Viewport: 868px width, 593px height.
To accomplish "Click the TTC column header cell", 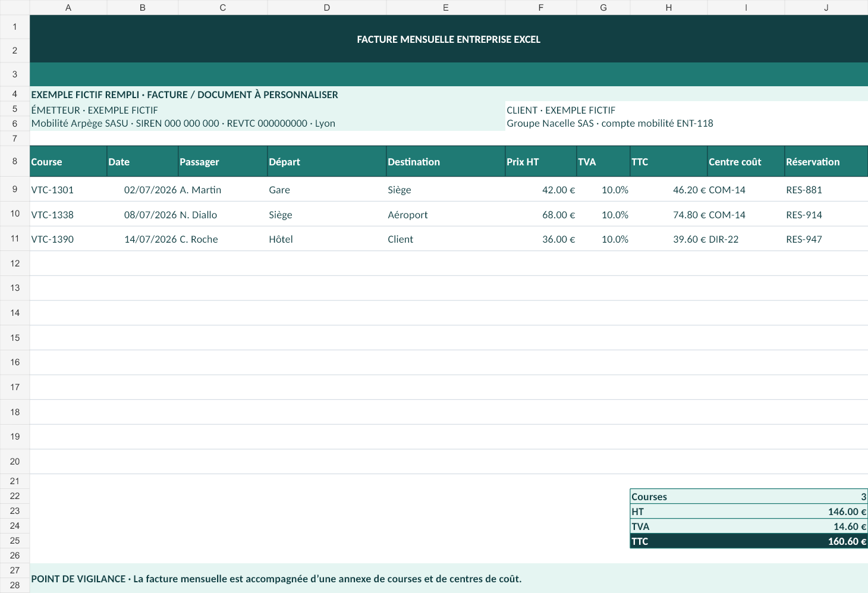I will tap(669, 161).
